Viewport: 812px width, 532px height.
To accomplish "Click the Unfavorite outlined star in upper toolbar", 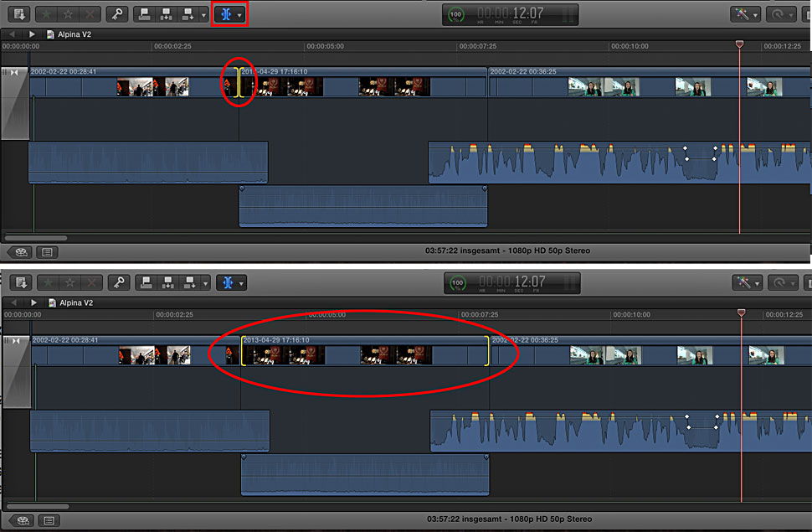I will coord(68,14).
